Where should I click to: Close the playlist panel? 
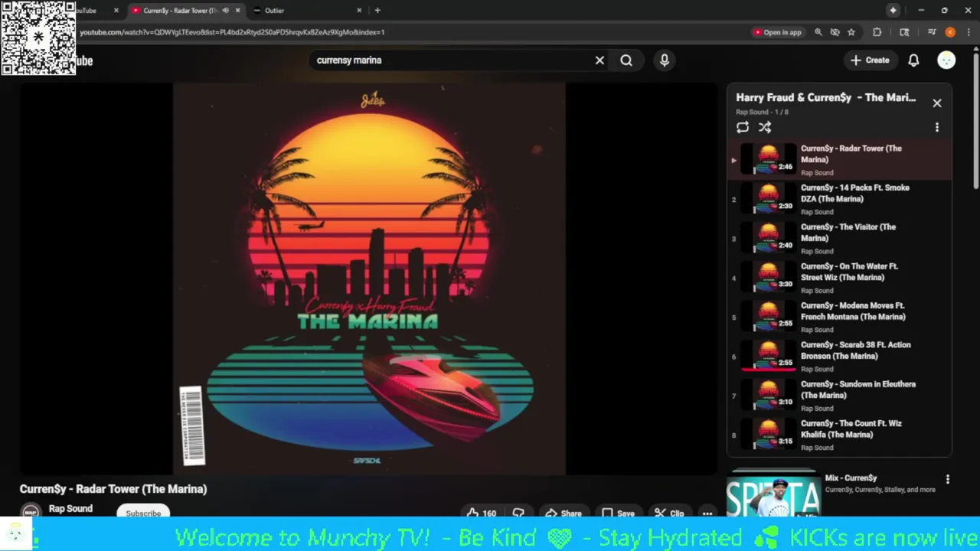point(936,103)
